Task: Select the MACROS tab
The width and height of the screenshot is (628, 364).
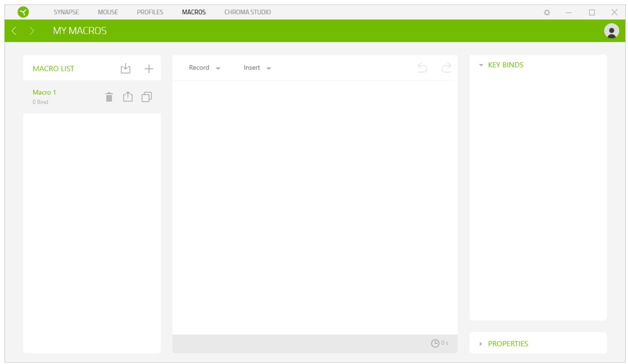Action: pyautogui.click(x=194, y=12)
